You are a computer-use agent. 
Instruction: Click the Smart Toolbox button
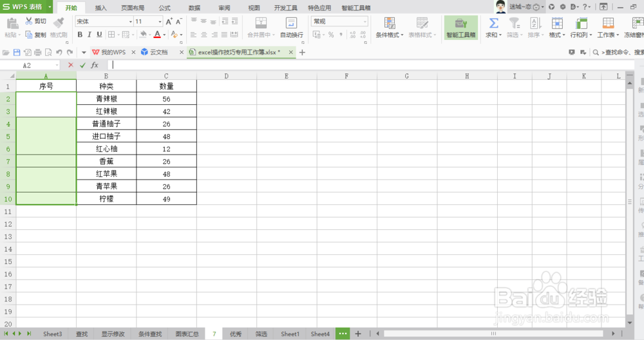(461, 28)
